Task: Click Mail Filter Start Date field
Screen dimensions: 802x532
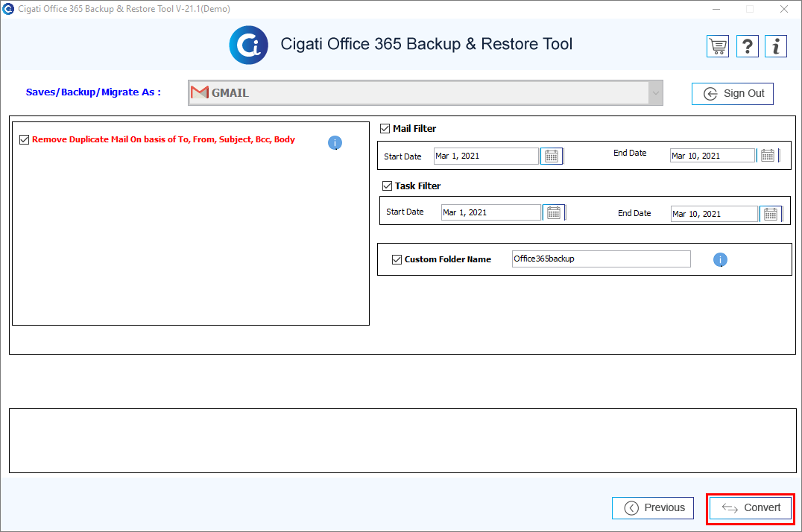Action: pyautogui.click(x=487, y=156)
